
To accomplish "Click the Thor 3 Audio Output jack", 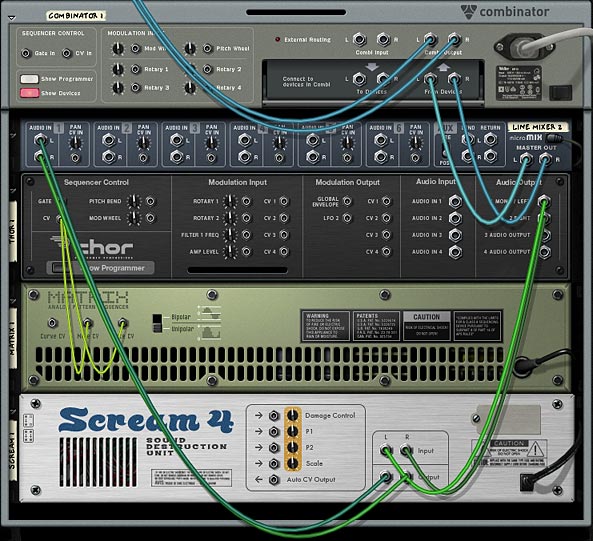I will [x=544, y=236].
